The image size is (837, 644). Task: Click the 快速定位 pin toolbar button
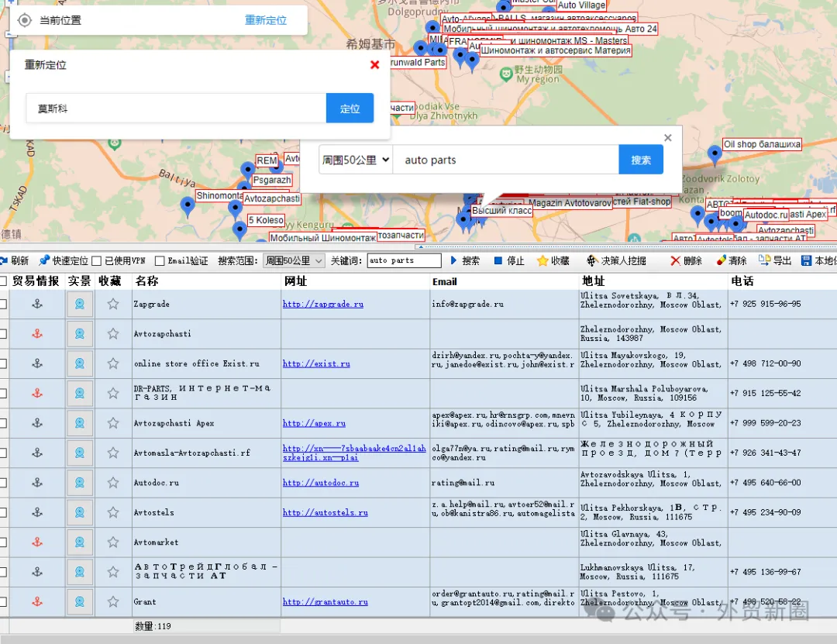click(64, 260)
